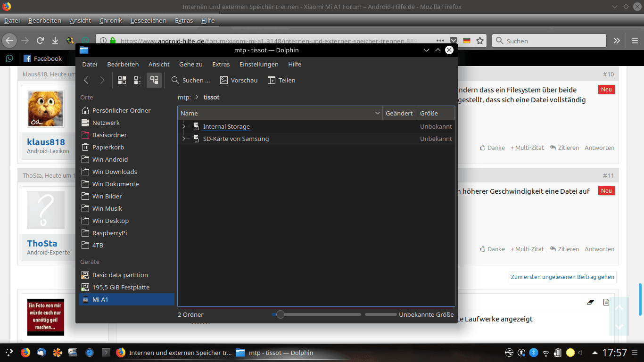Focus the Firefox Suchen search field

pos(549,41)
